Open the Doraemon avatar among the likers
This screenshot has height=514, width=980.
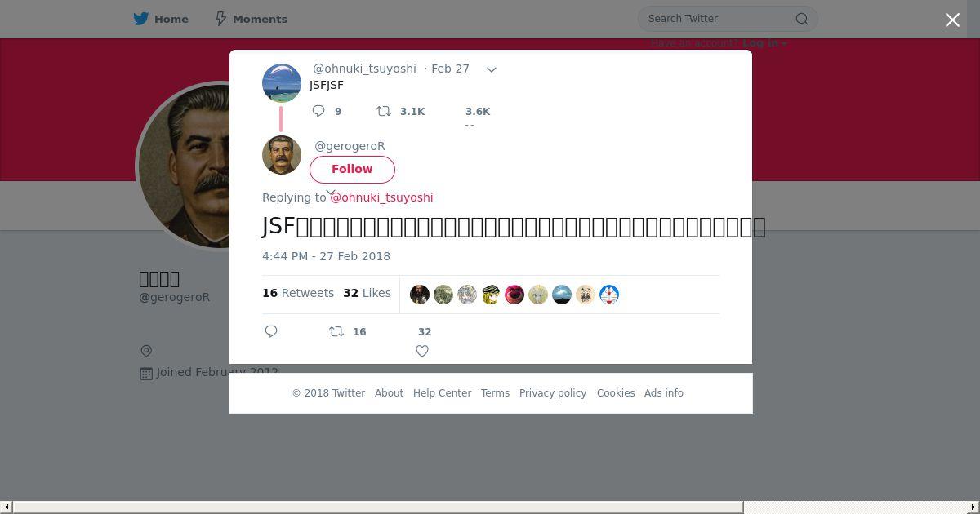point(609,295)
